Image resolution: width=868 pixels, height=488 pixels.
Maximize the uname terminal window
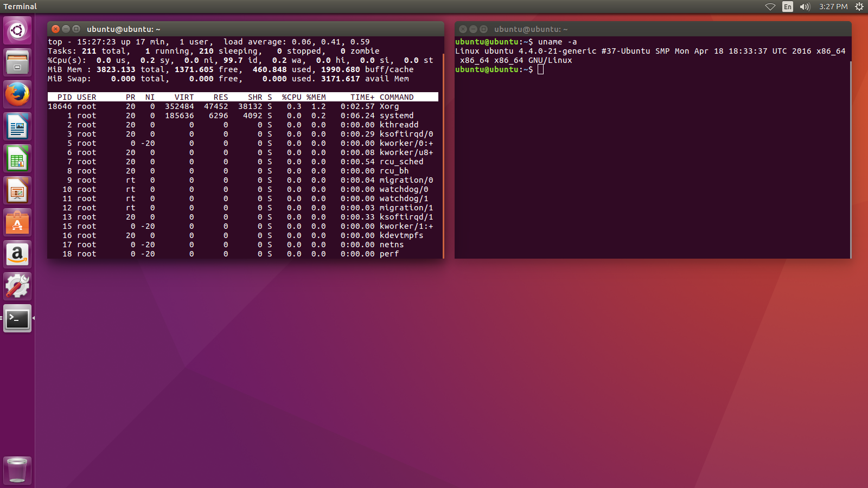483,29
